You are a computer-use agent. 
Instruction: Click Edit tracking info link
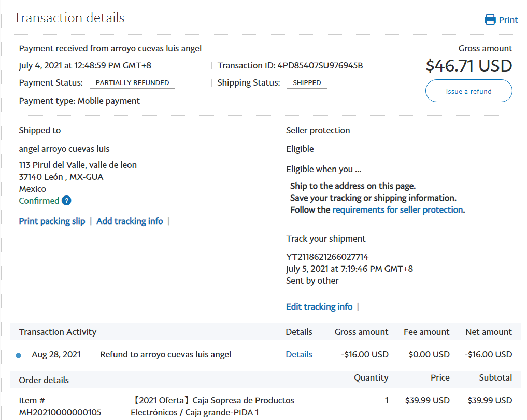click(319, 306)
